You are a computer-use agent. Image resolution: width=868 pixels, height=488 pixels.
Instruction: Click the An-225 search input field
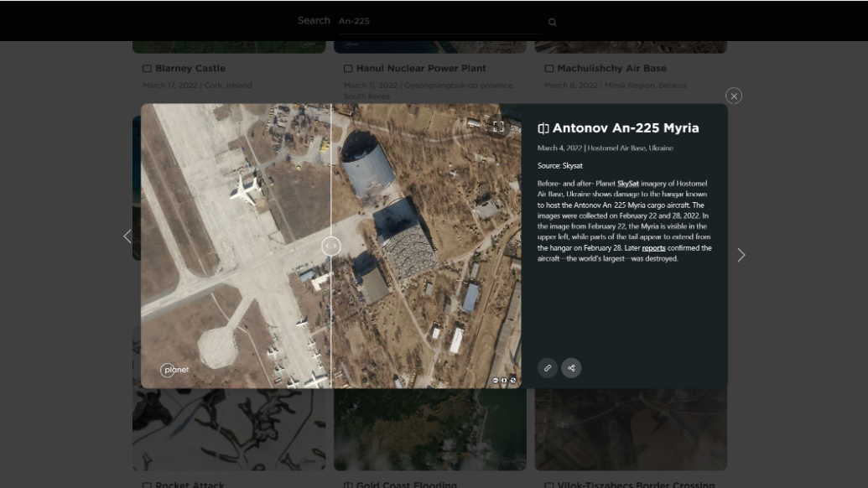tap(436, 21)
